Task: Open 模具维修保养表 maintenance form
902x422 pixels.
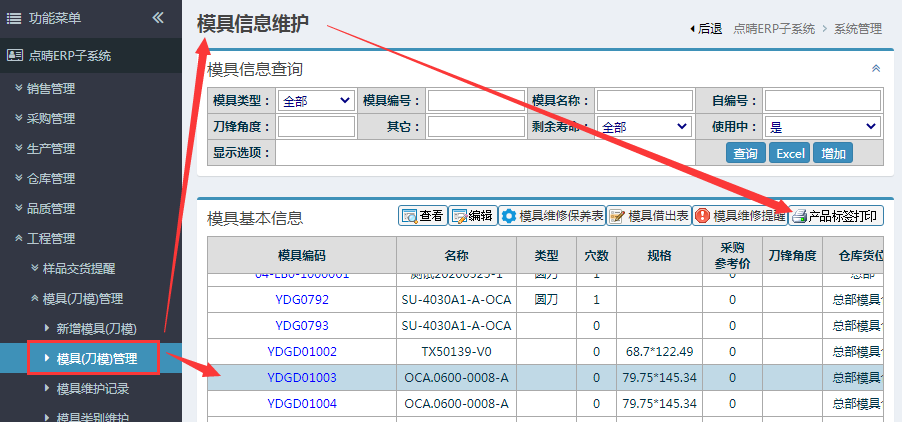Action: point(552,216)
